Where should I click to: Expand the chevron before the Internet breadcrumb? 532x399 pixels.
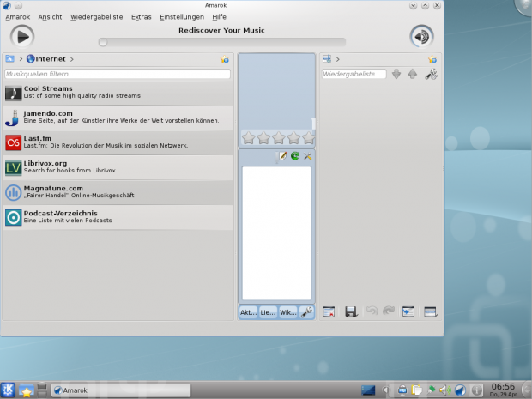21,59
